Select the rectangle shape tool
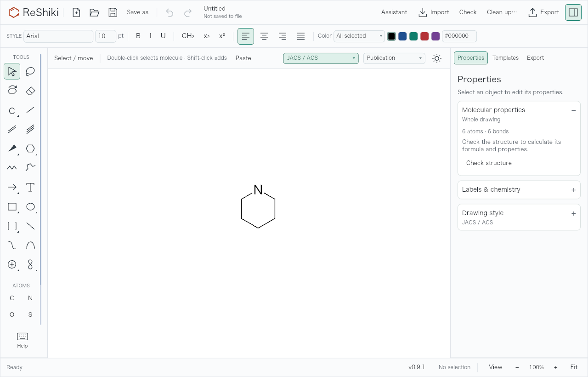The width and height of the screenshot is (588, 377). tap(12, 206)
